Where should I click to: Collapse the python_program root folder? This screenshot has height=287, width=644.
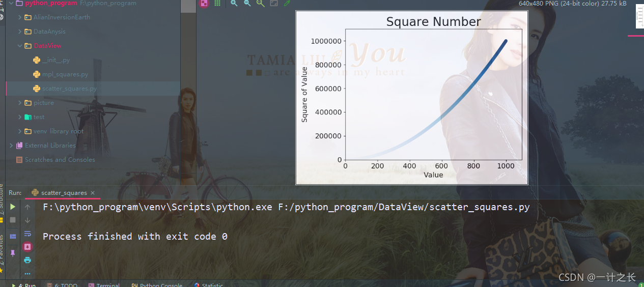coord(11,3)
